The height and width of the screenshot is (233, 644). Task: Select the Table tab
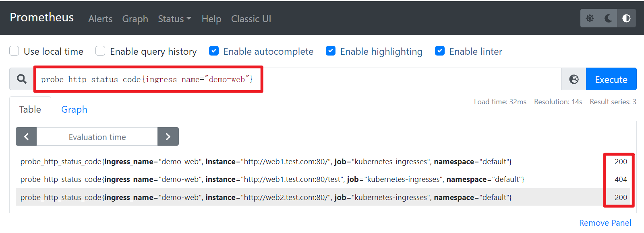point(30,109)
